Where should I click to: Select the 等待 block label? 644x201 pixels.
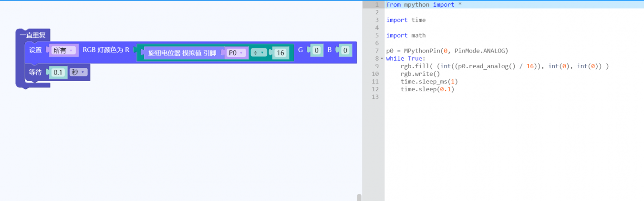click(35, 72)
